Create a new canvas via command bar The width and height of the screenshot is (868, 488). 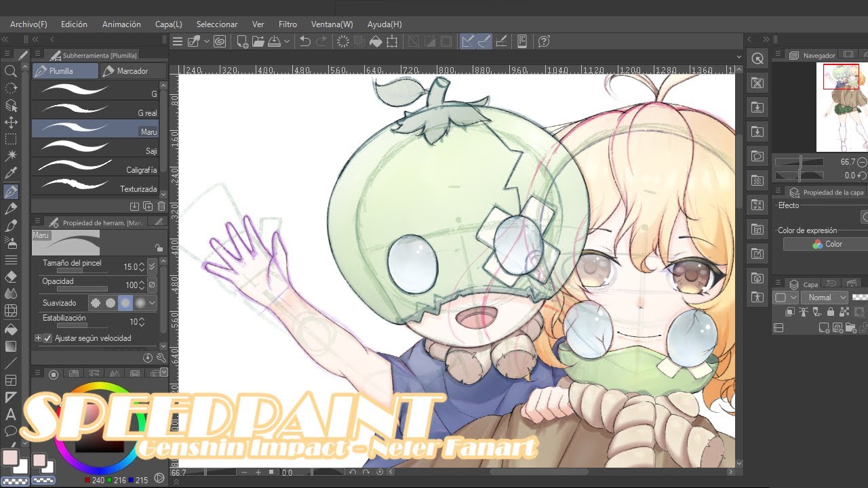point(242,42)
